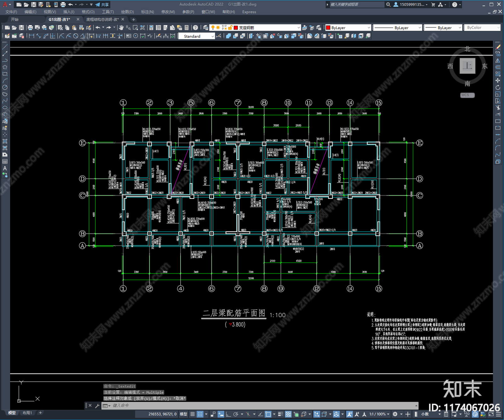Open the 文件(F) menu

[x=11, y=12]
